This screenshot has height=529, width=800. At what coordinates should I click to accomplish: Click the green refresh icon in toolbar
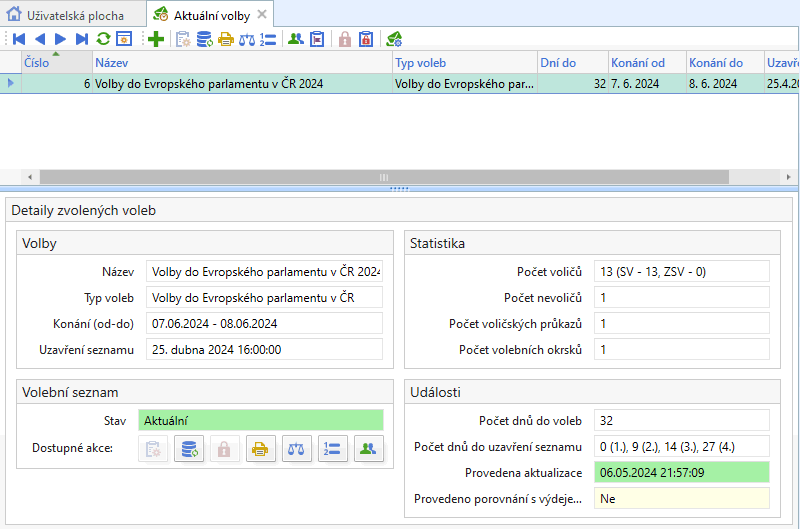coord(103,39)
